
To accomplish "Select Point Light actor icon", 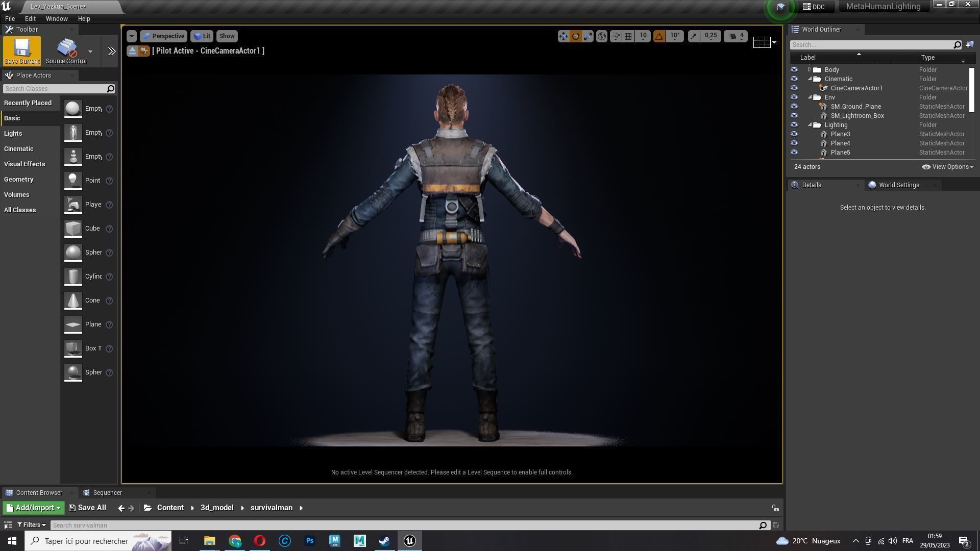I will [73, 181].
